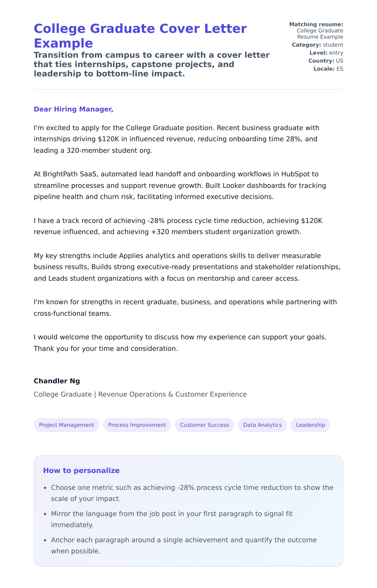The width and height of the screenshot is (377, 588).
Task: Click the 'My key strengths' paragraph
Action: click(187, 267)
